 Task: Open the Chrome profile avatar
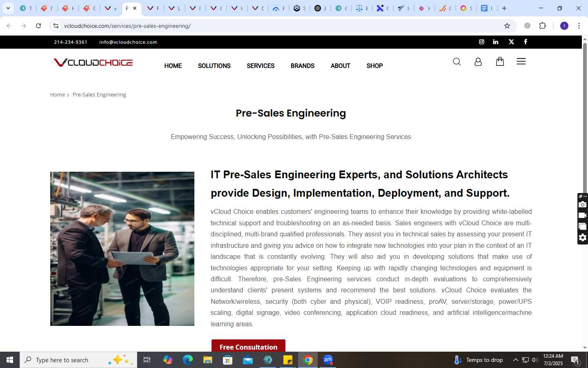(x=564, y=26)
